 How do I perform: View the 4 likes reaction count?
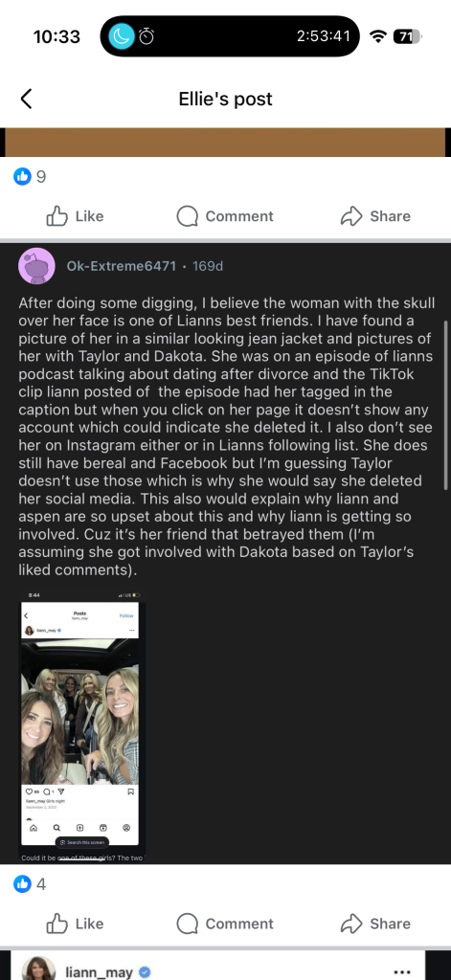click(x=30, y=884)
